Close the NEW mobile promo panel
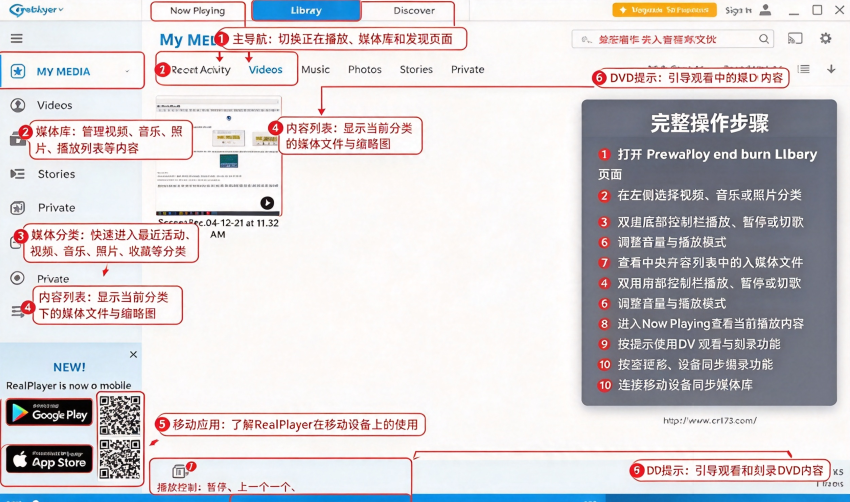850x502 pixels. [x=133, y=355]
